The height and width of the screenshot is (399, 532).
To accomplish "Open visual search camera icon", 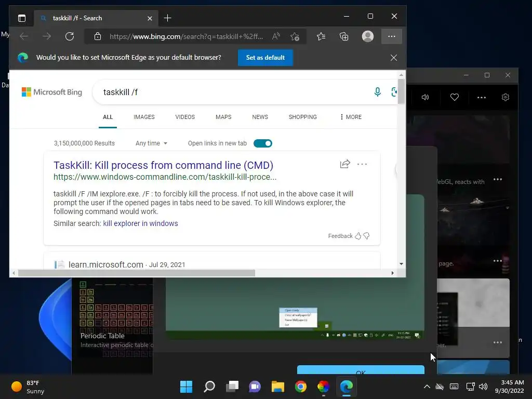I will 394,92.
